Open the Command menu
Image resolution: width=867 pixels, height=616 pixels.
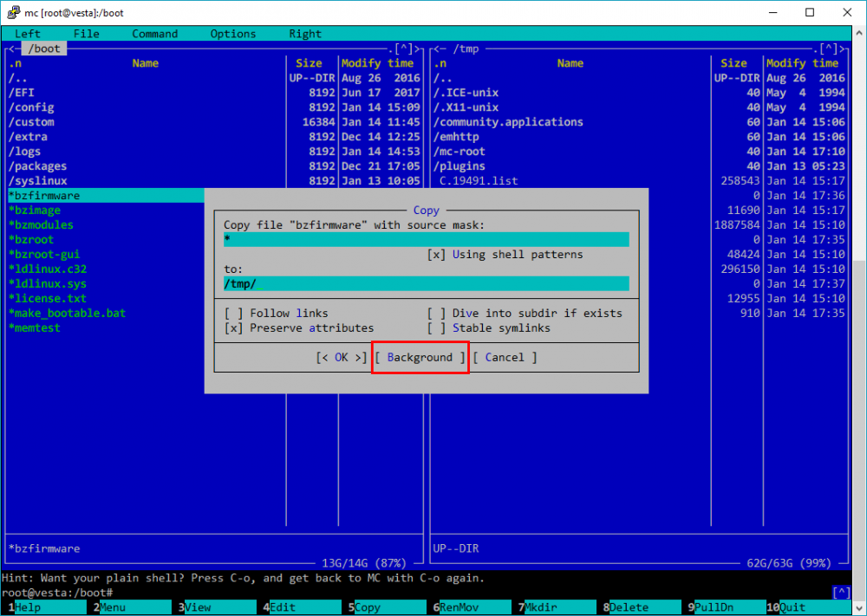coord(155,34)
